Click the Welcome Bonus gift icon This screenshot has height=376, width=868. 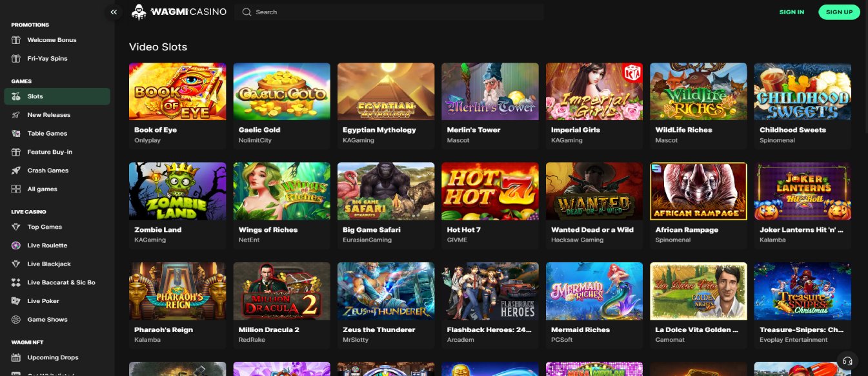pos(16,40)
